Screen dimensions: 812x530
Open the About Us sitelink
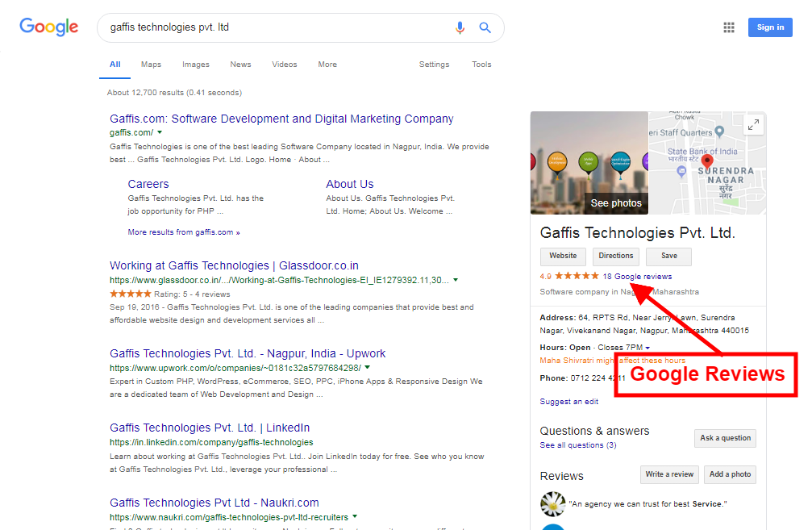pos(349,184)
